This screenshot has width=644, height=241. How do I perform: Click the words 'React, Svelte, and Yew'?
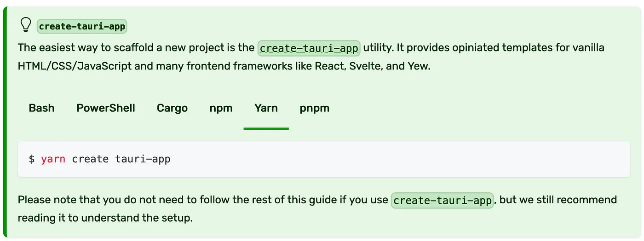coord(372,66)
